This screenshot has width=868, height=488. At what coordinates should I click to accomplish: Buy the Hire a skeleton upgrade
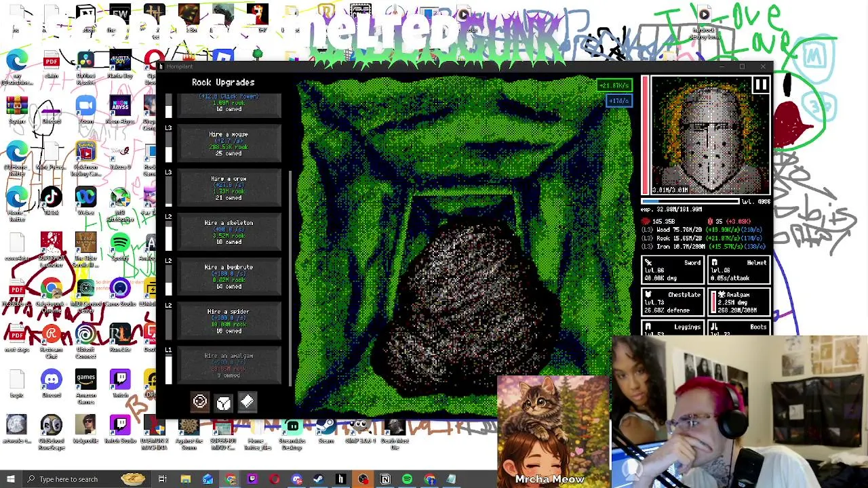coord(229,232)
